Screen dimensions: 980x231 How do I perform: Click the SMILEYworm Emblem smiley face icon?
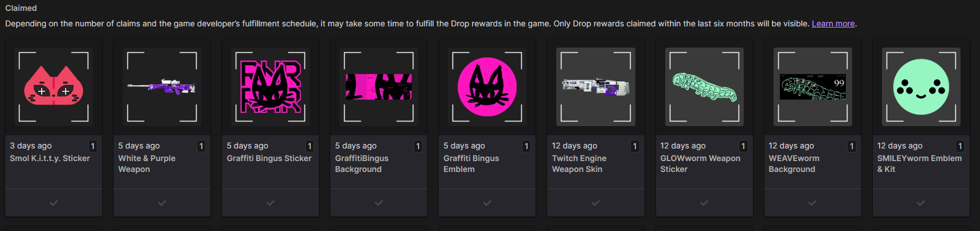click(921, 87)
